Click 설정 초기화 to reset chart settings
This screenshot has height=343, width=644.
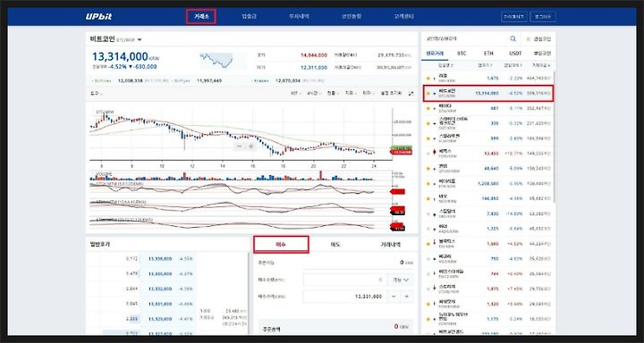tap(391, 94)
